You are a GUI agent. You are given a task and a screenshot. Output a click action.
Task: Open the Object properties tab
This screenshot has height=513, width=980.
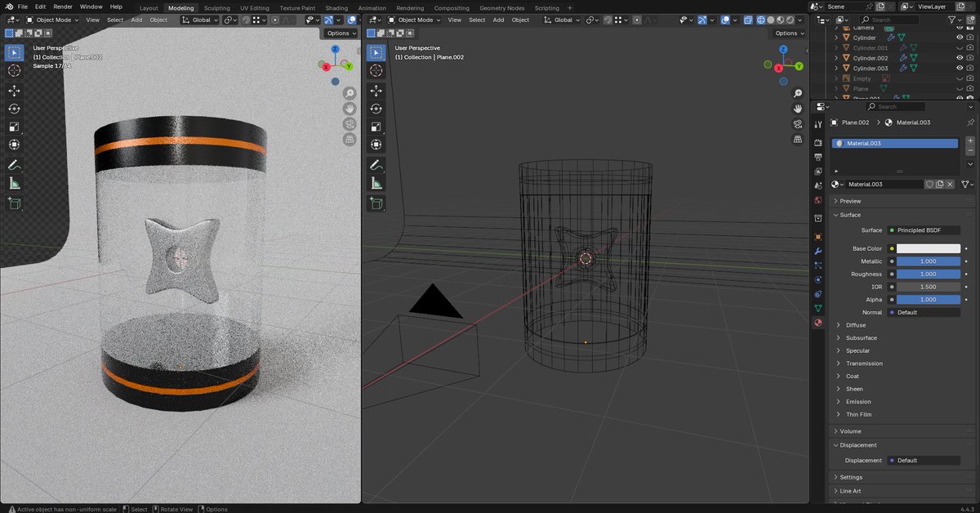click(x=818, y=236)
